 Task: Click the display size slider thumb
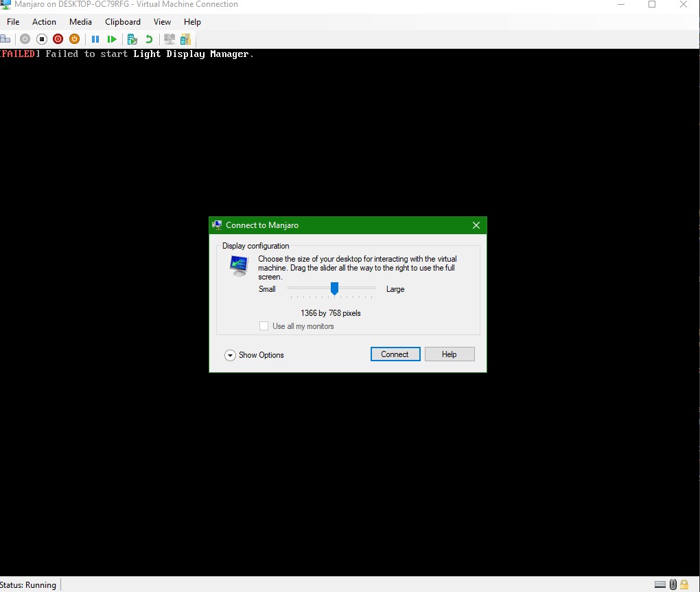(334, 288)
